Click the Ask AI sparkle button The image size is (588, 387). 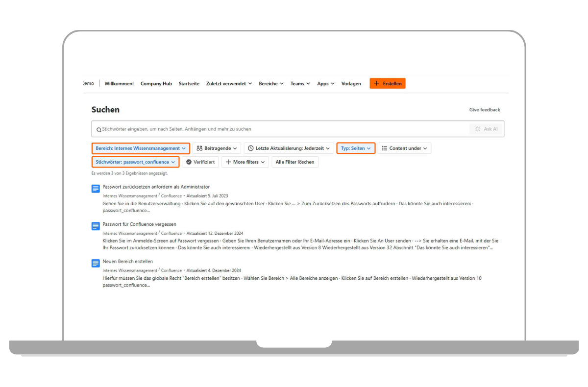point(486,129)
